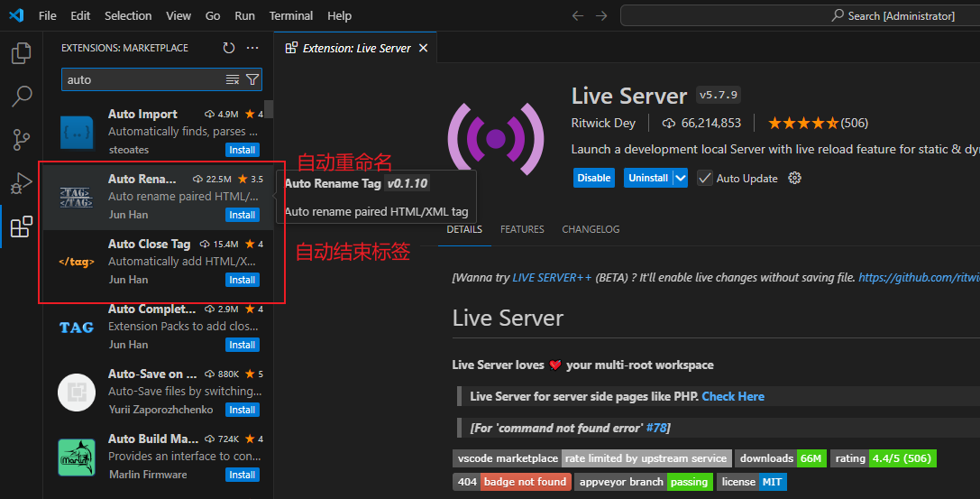Click the Auto Build Marlin icon
This screenshot has width=980, height=499.
tap(77, 457)
